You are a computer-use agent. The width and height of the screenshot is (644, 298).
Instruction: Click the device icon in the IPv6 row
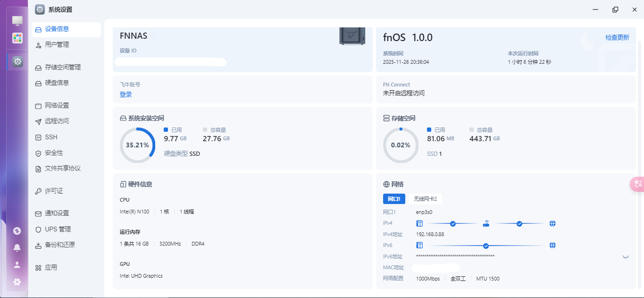point(419,246)
